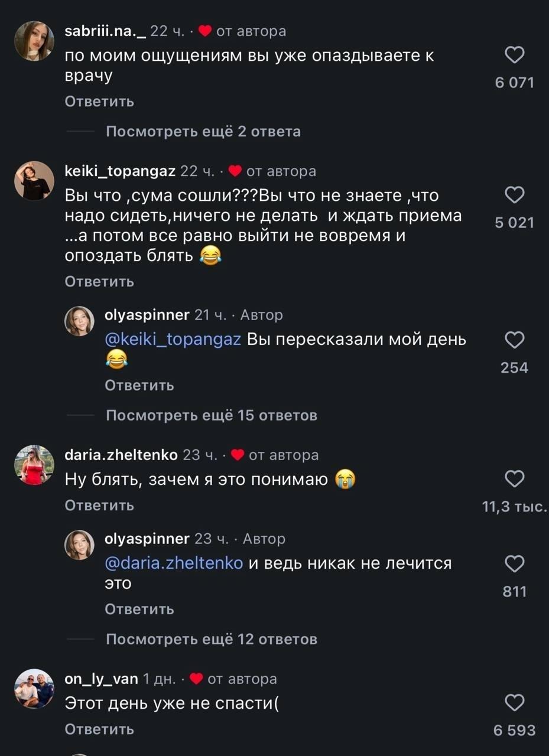Reply to on_ly_van's comment

click(x=99, y=729)
